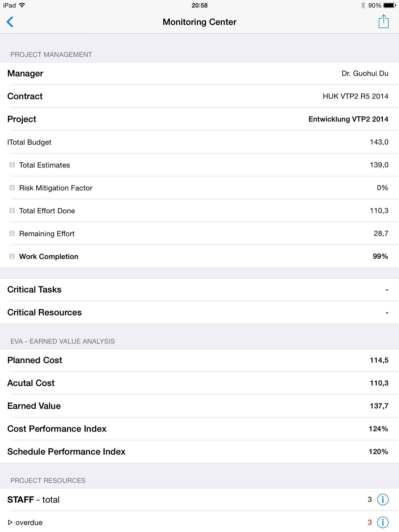Tap the share icon at top right
The image size is (399, 532).
(383, 21)
